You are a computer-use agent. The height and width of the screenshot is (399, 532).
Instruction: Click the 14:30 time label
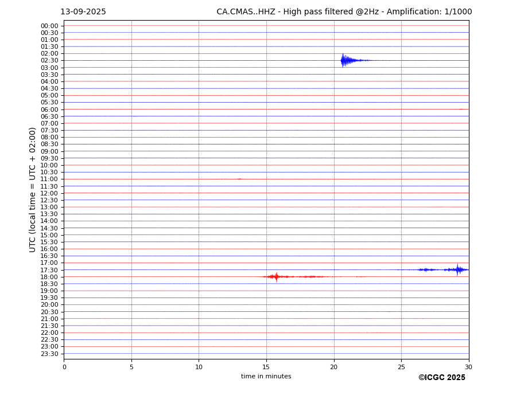click(49, 228)
